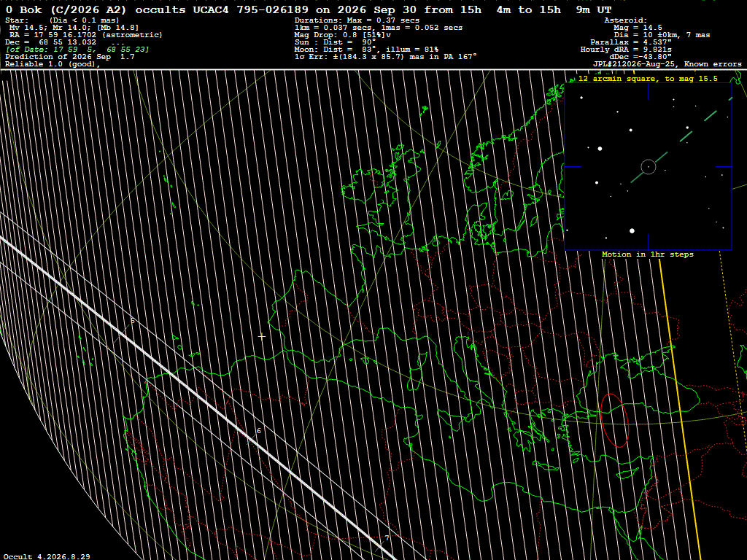Open the star finder chart inset
This screenshot has width=747, height=560.
(648, 167)
